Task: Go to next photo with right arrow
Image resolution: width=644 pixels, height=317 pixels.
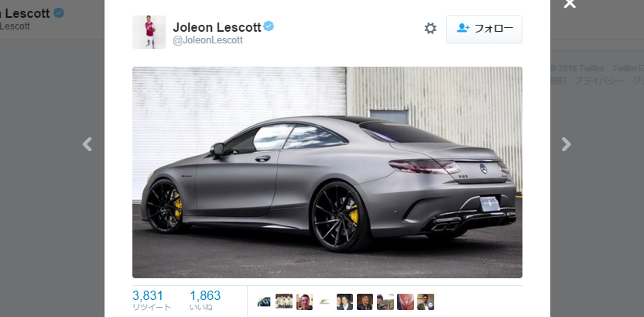Action: 567,144
